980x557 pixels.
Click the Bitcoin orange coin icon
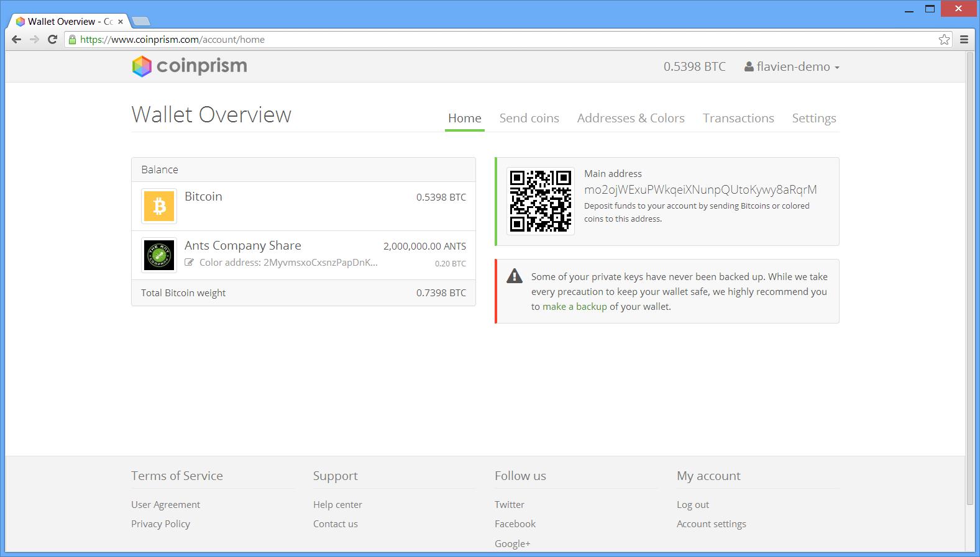159,206
